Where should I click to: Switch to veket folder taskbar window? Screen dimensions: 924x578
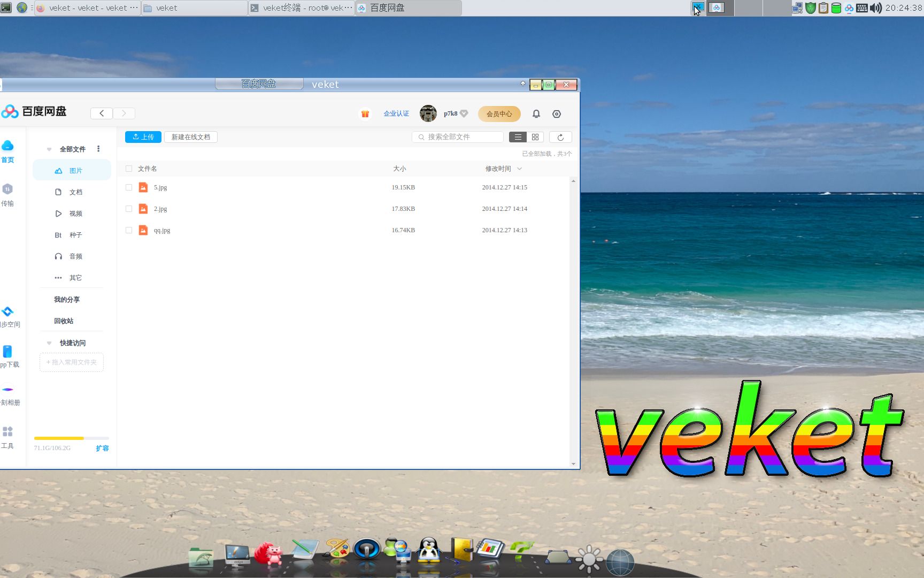coord(195,8)
